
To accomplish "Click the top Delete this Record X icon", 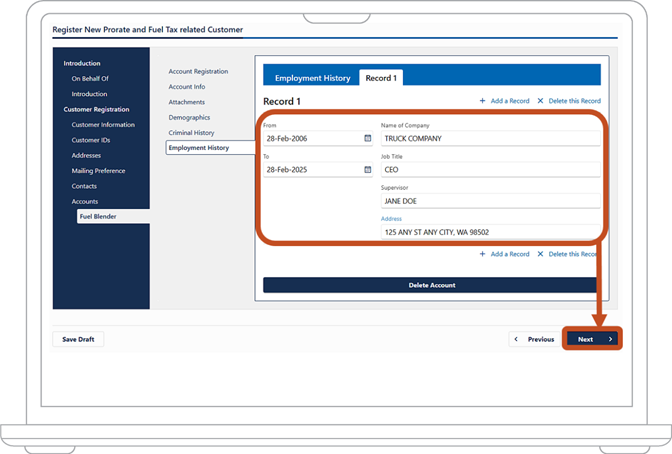I will coord(540,101).
